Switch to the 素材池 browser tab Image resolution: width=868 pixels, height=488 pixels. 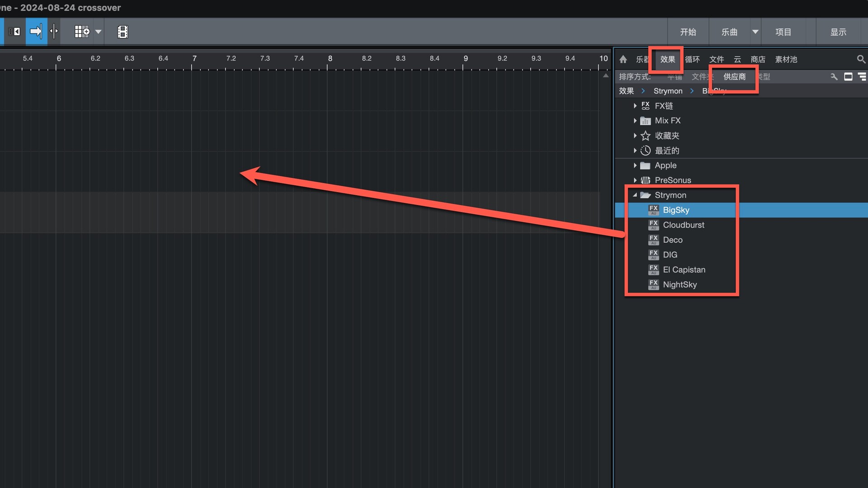pos(786,59)
